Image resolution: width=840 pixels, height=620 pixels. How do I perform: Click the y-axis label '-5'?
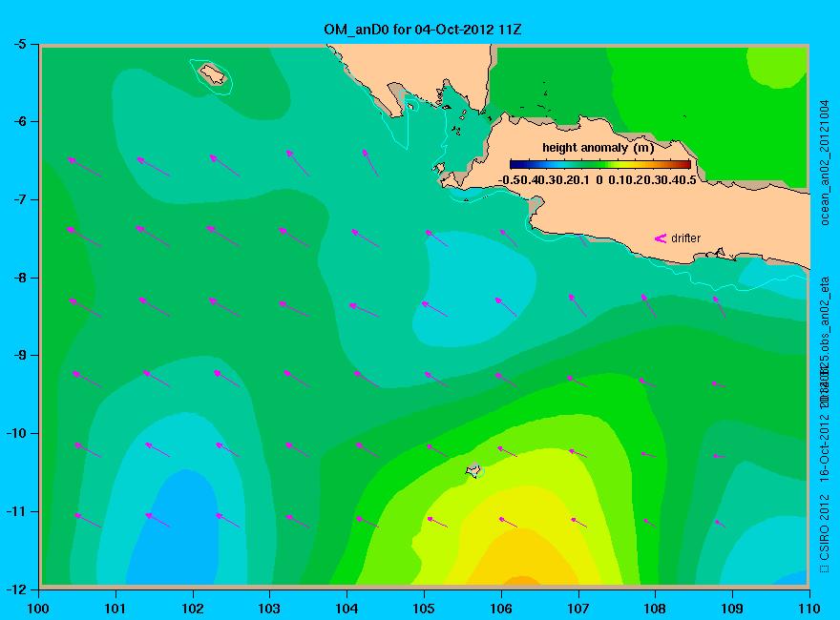[19, 44]
